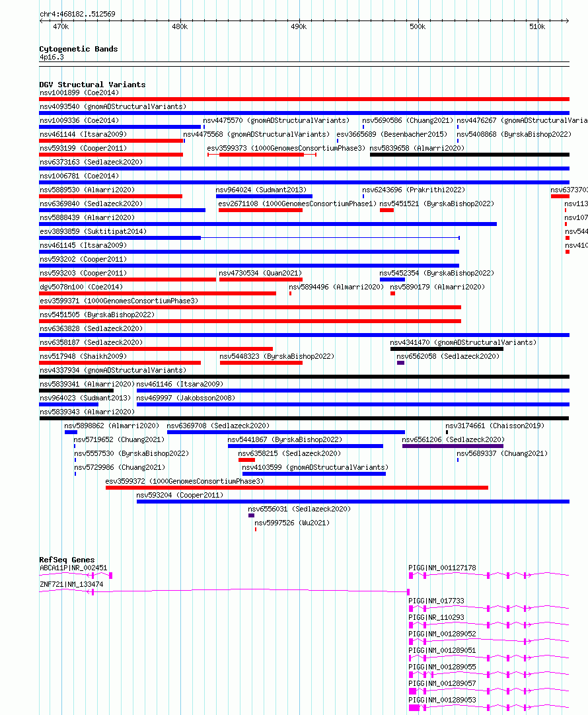
Task: Click nsv593202 (Cooper2011) label
Action: click(83, 260)
